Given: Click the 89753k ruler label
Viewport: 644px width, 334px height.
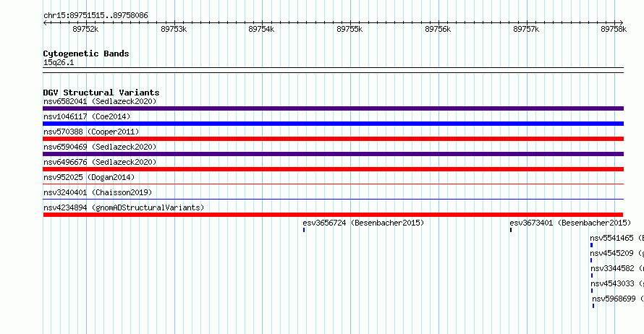Looking at the screenshot, I should click(x=174, y=29).
